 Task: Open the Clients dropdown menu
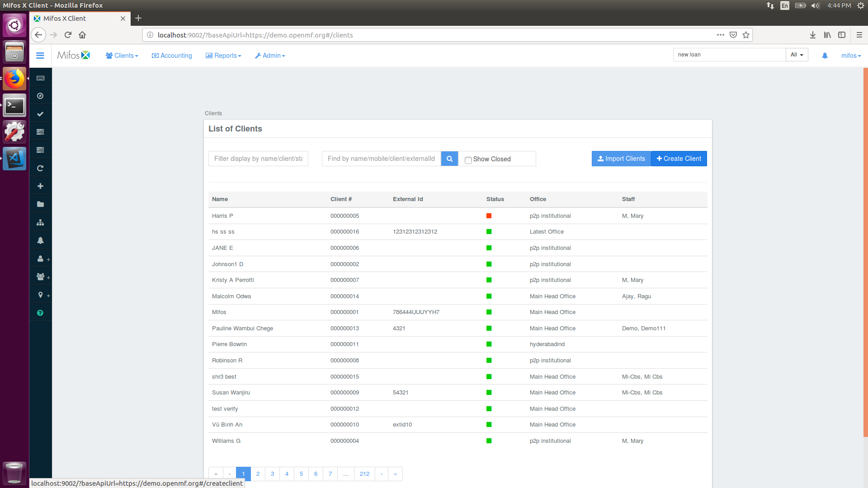121,56
